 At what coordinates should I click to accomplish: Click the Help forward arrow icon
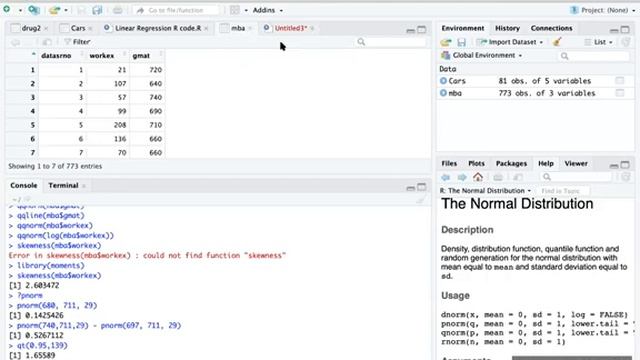462,177
